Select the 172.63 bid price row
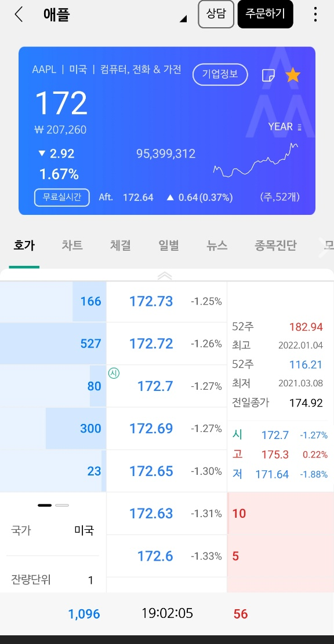 pyautogui.click(x=166, y=513)
